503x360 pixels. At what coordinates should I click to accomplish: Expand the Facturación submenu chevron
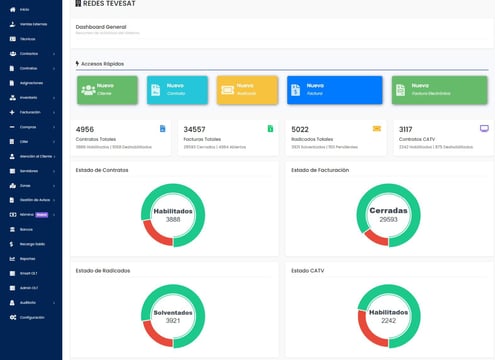tap(54, 112)
